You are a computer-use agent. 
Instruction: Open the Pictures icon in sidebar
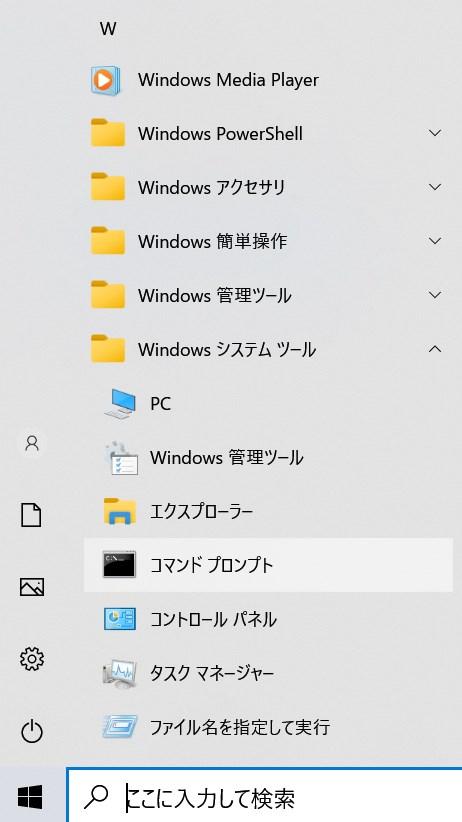point(31,587)
